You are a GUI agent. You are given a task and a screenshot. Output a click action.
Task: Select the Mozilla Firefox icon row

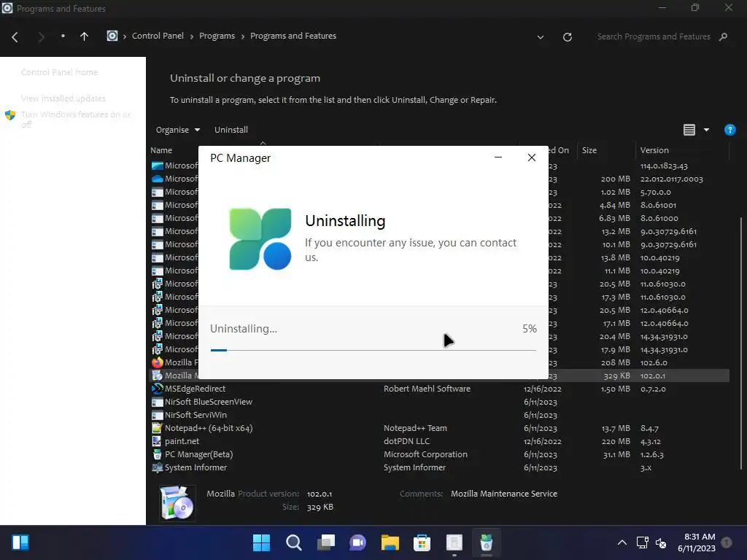[158, 362]
